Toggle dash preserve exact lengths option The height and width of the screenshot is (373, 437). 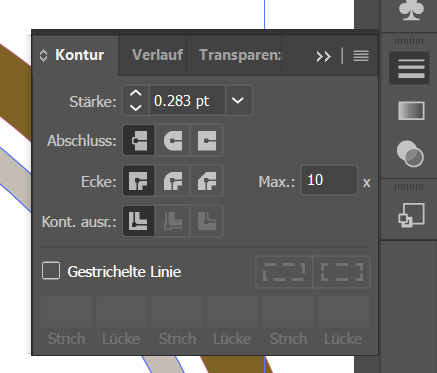(x=284, y=272)
